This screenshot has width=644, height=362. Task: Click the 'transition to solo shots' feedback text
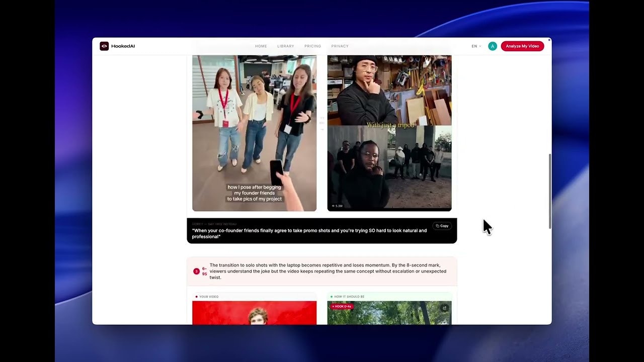[x=328, y=271]
